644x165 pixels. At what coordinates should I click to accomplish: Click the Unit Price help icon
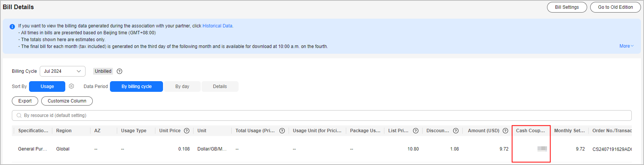[x=187, y=131]
